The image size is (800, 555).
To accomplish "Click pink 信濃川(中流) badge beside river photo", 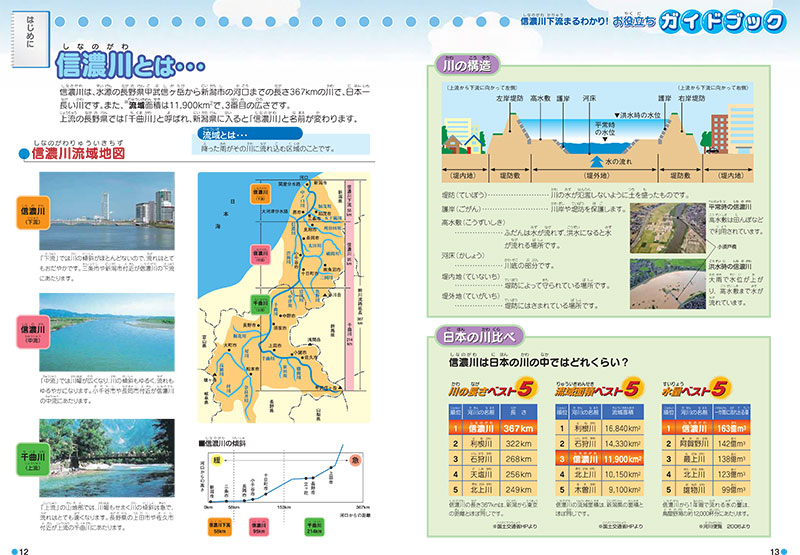I will (33, 332).
